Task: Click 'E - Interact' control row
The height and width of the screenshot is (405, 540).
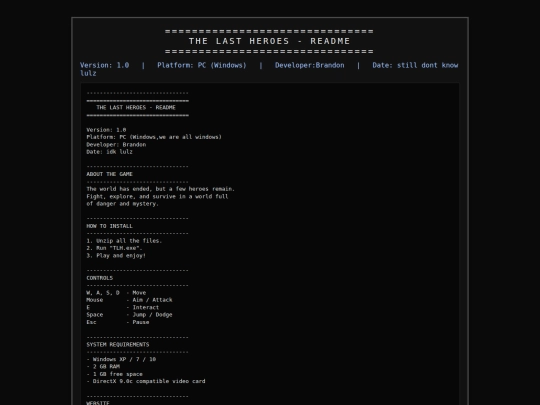Action: [x=122, y=308]
